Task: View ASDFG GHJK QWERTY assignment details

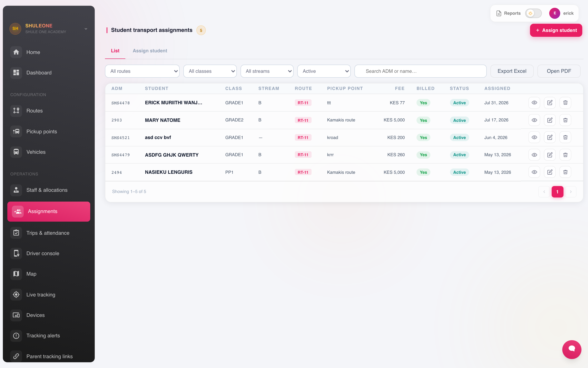Action: pos(534,155)
